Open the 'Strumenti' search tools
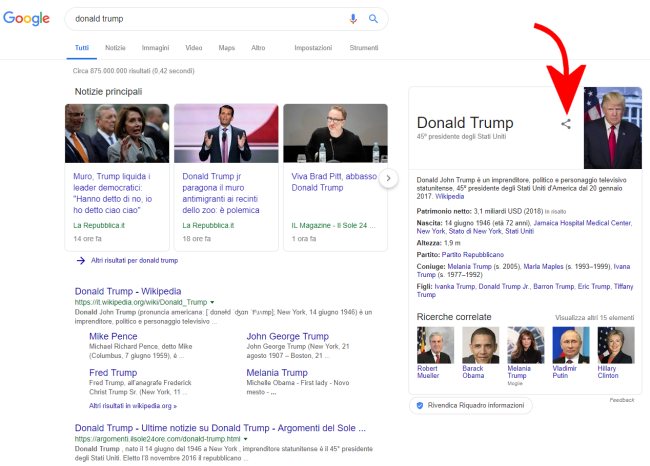Screen dimensions: 650x466 364,47
